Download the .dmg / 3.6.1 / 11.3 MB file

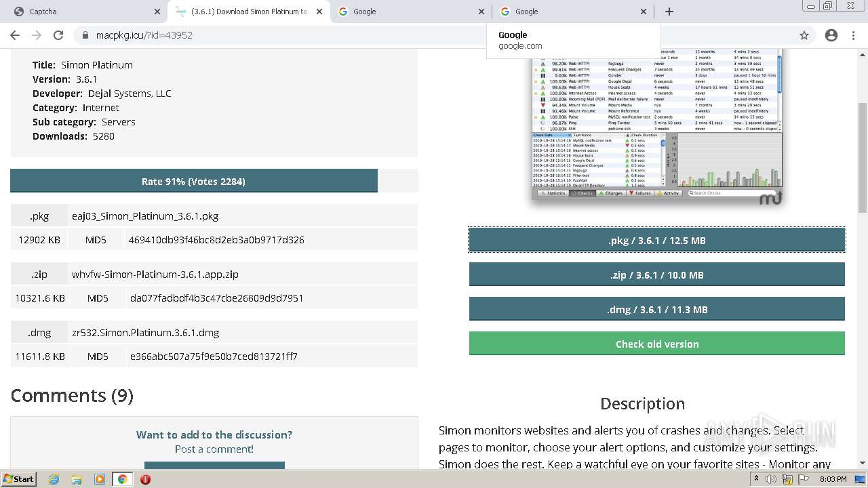[x=656, y=309]
